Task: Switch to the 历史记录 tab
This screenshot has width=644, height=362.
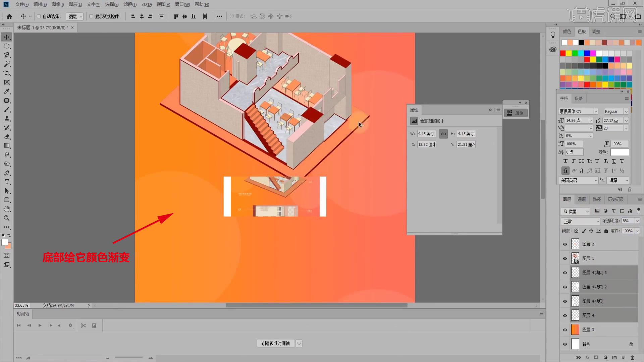Action: (x=616, y=199)
